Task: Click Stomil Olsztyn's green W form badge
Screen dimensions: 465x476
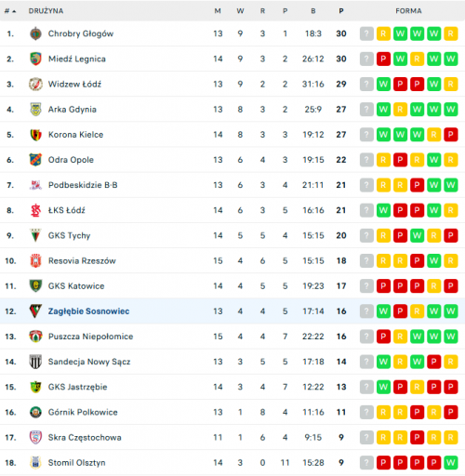Action: (x=451, y=463)
